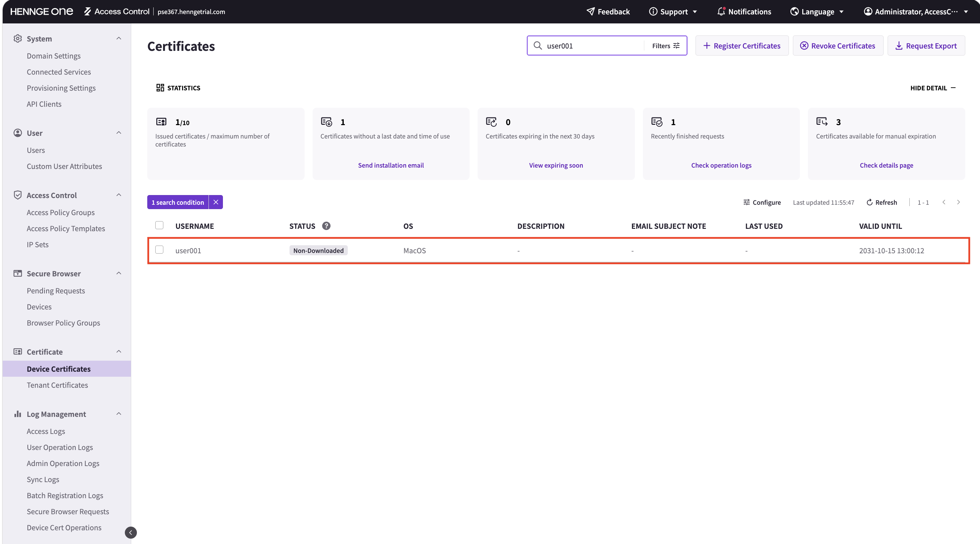Tick the select-all checkbox in table header
The height and width of the screenshot is (544, 980).
159,225
